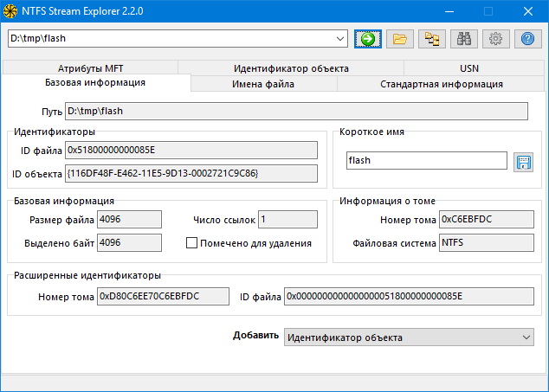Viewport: 549px width, 392px height.
Task: Open search with the binoculars icon
Action: (x=464, y=38)
